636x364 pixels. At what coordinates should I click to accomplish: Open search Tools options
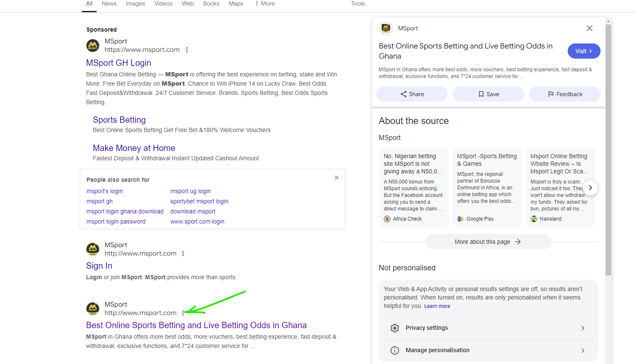pyautogui.click(x=358, y=4)
